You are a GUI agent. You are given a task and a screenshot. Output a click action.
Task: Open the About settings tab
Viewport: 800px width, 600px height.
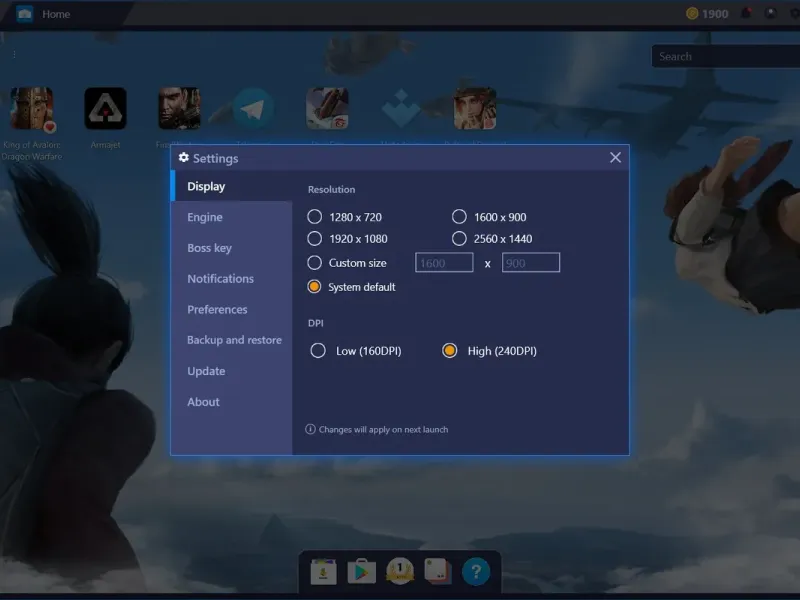pyautogui.click(x=232, y=402)
